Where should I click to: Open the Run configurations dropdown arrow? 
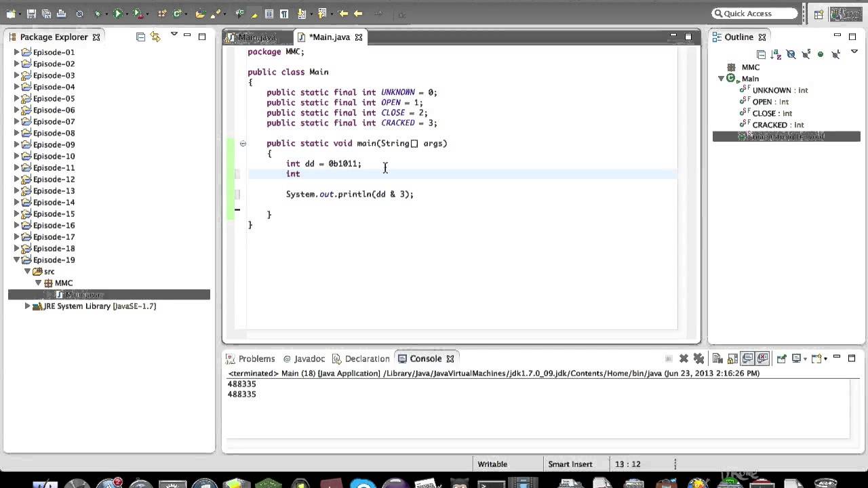[x=127, y=14]
